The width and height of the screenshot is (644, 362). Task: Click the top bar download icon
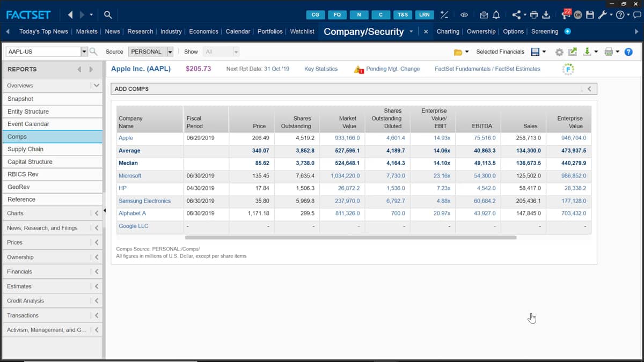[x=546, y=15]
